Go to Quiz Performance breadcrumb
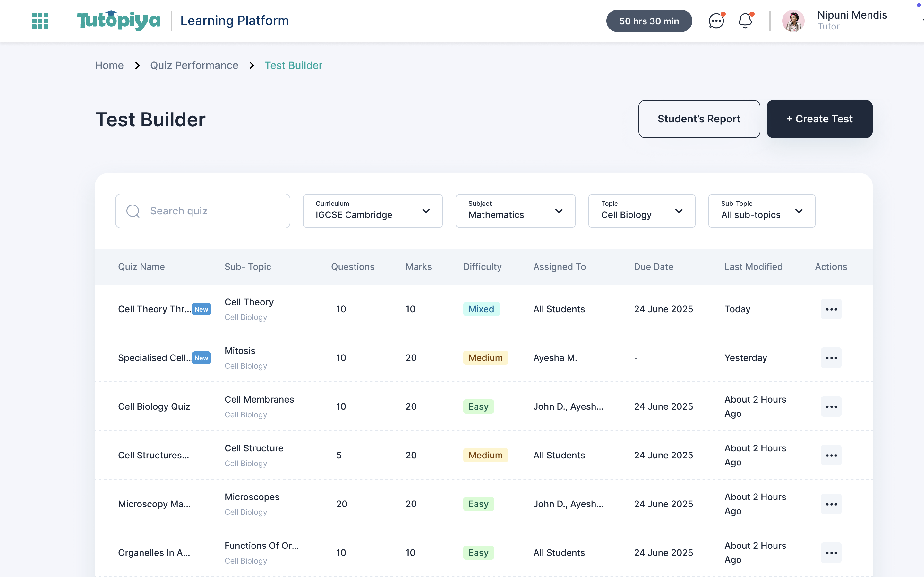The width and height of the screenshot is (924, 577). click(x=194, y=65)
